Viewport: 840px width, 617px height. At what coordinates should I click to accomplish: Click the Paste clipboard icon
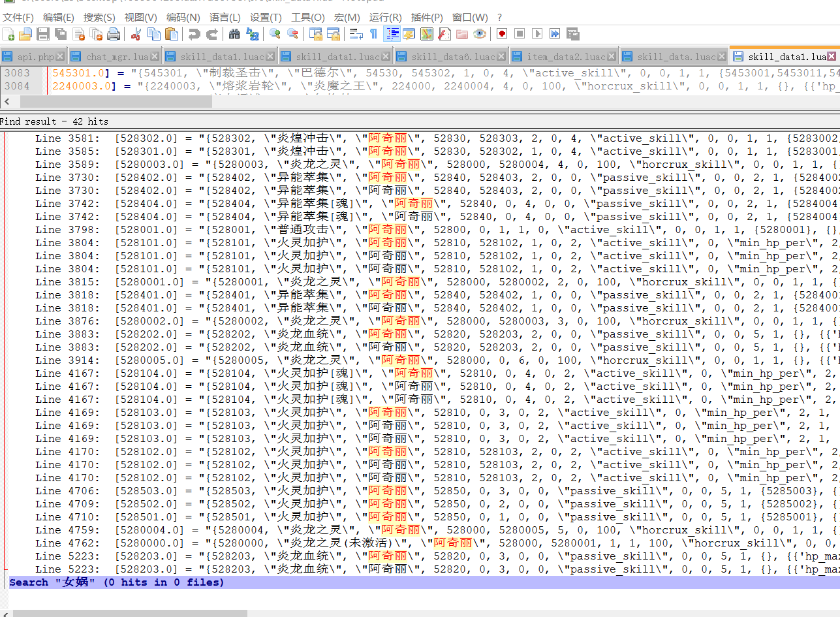pyautogui.click(x=172, y=34)
